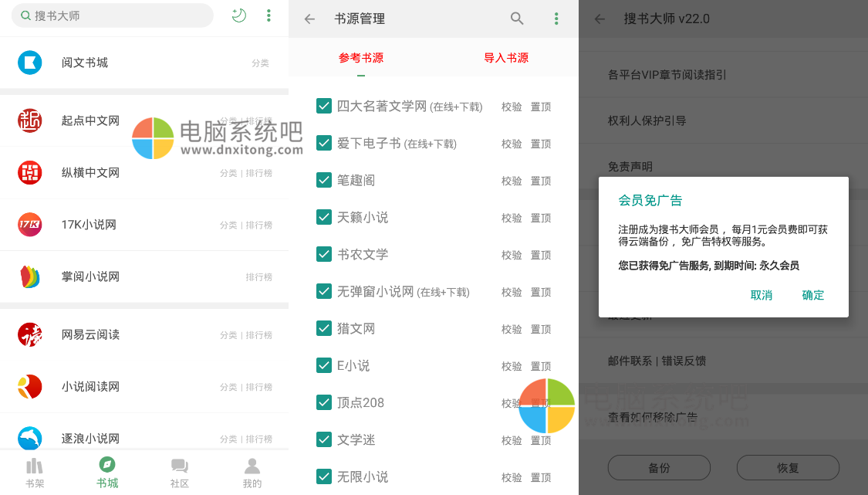This screenshot has width=868, height=495.
Task: Uncheck 文学迷 source checkbox
Action: coord(324,439)
